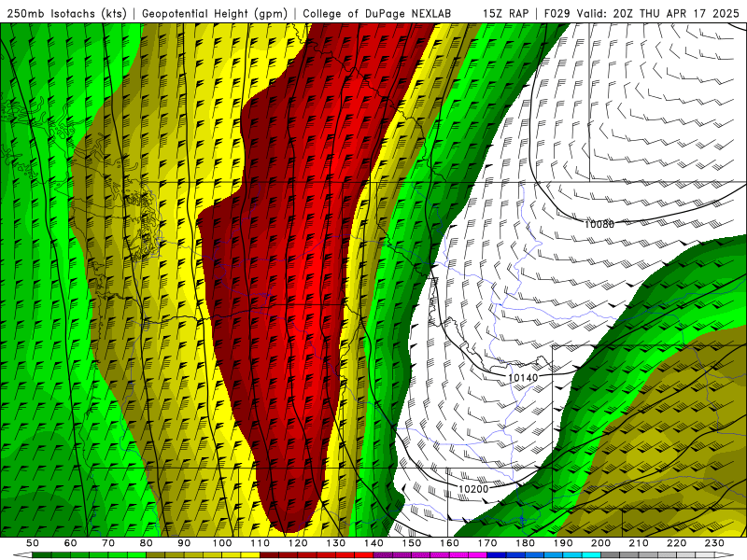Screen dimensions: 747x560
Task: Click the legend value 110
Action: (261, 543)
